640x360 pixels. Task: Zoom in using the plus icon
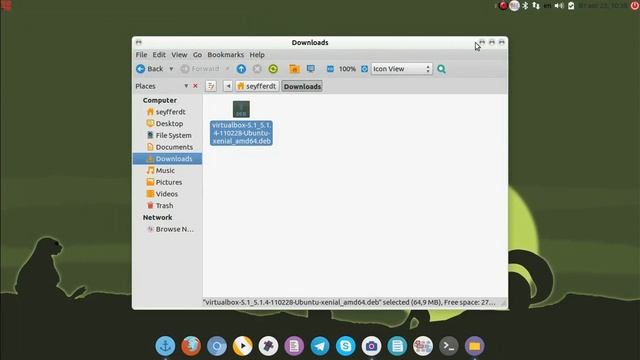coord(364,69)
